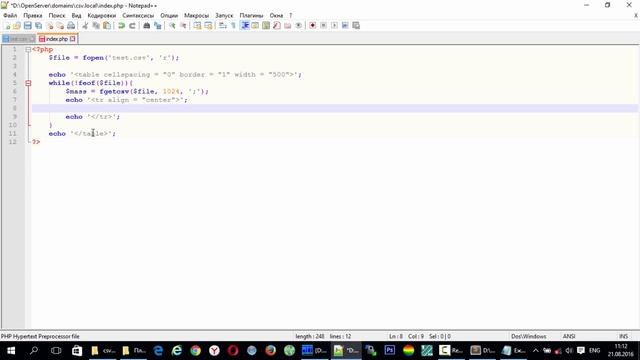Open the Правка menu

pyautogui.click(x=33, y=16)
